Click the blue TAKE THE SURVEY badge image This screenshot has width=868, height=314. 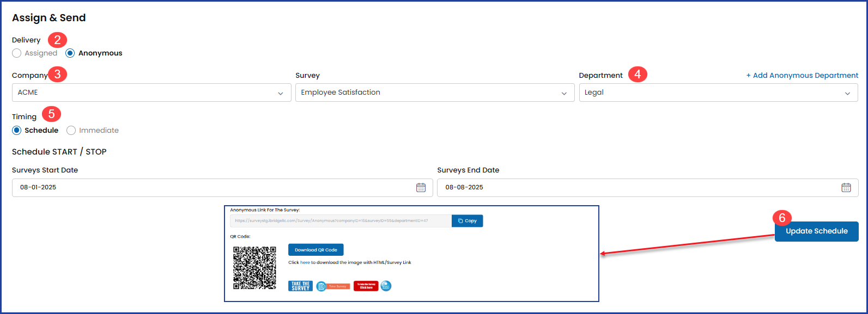(x=300, y=286)
